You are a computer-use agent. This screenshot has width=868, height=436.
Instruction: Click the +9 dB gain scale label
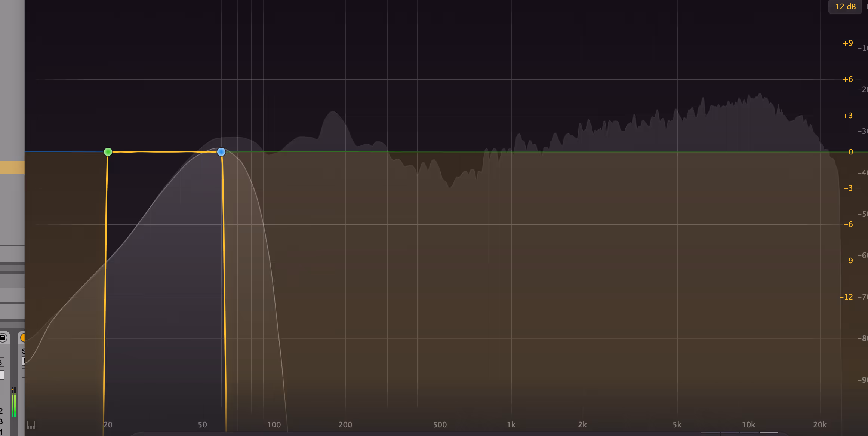tap(848, 43)
